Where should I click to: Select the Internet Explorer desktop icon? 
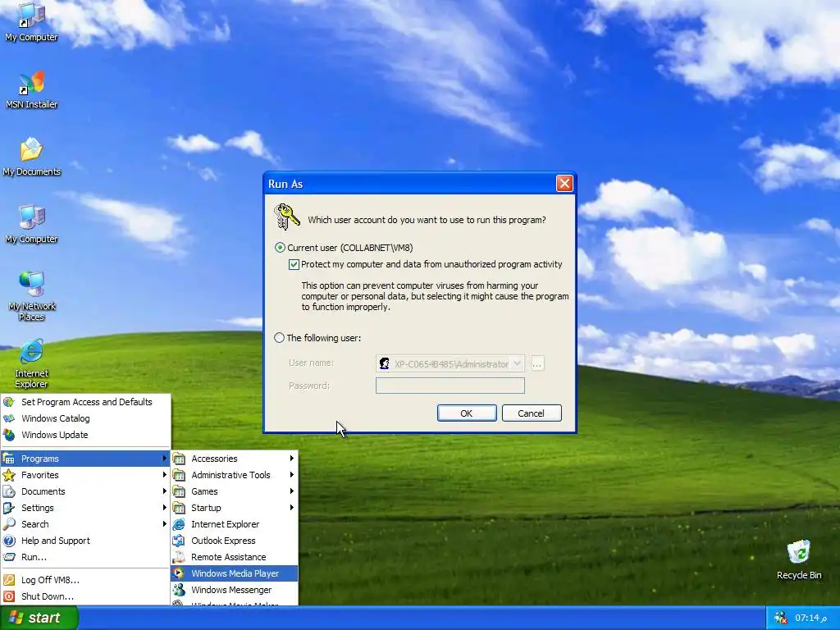tap(32, 363)
